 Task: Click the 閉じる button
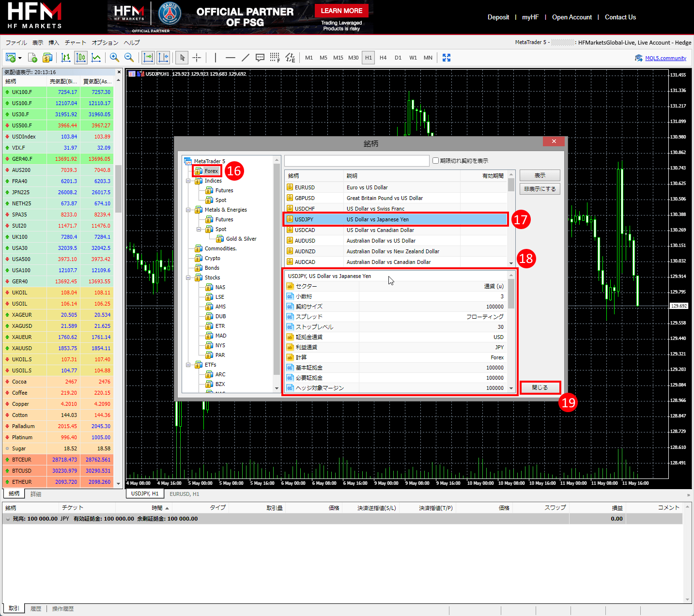540,387
